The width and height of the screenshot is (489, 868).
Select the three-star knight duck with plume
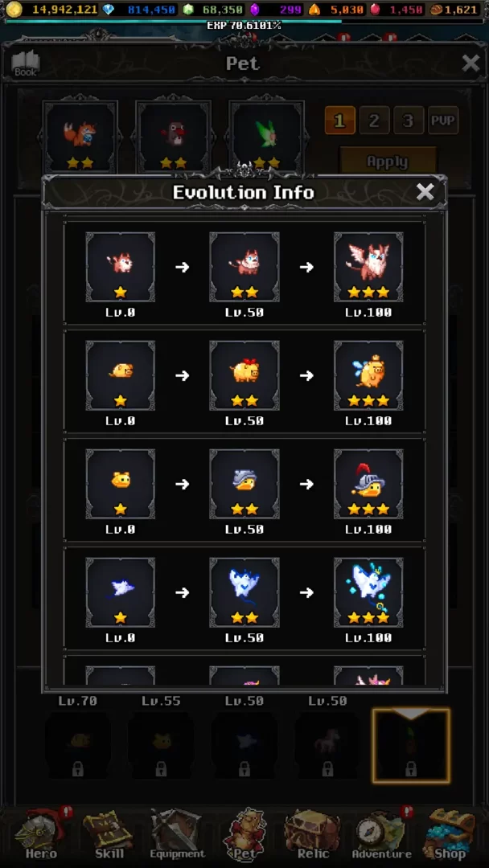pyautogui.click(x=368, y=484)
